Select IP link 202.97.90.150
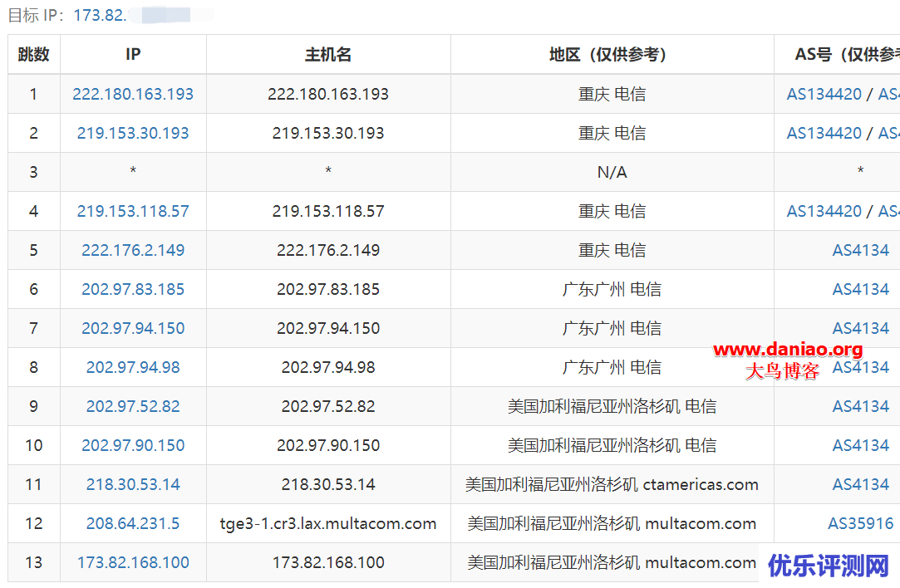900x588 pixels. point(132,445)
